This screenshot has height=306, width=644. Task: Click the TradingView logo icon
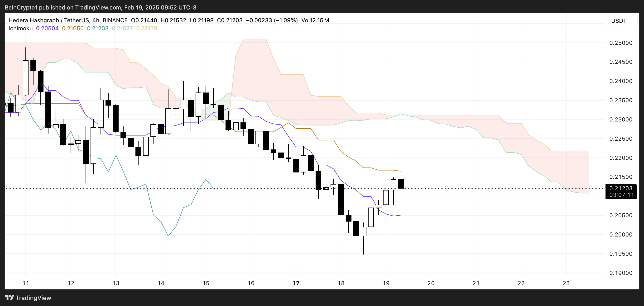pos(9,297)
